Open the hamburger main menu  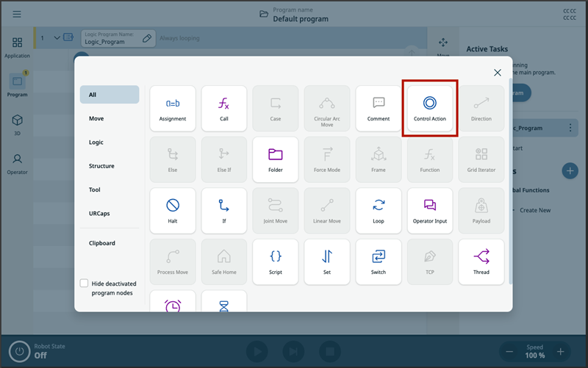pyautogui.click(x=17, y=14)
